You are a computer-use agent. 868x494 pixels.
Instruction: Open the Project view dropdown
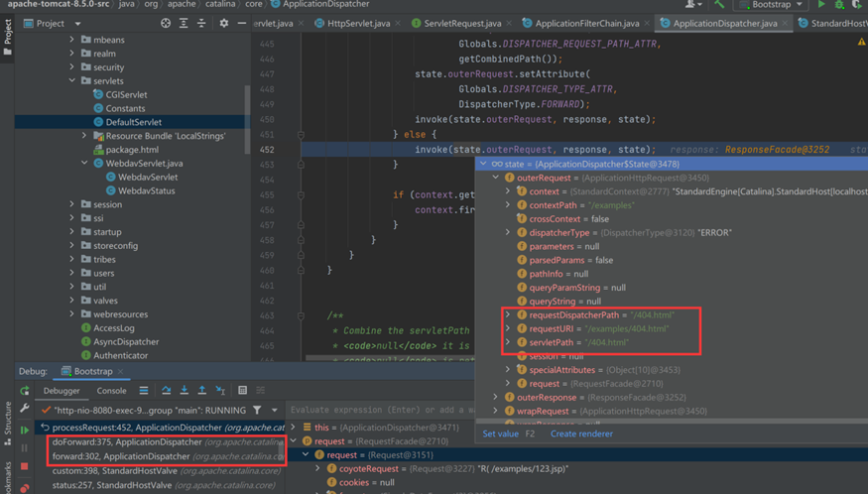77,24
